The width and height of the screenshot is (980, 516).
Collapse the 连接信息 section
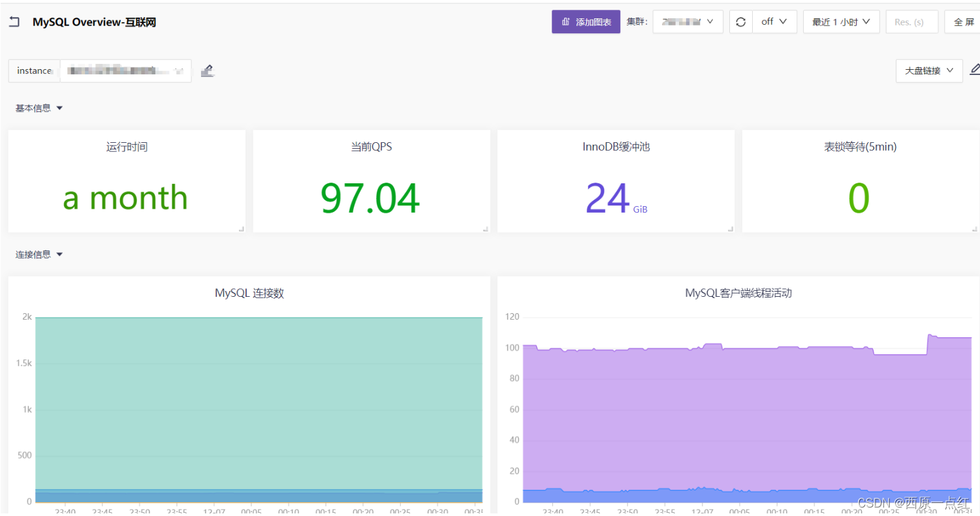(x=39, y=254)
